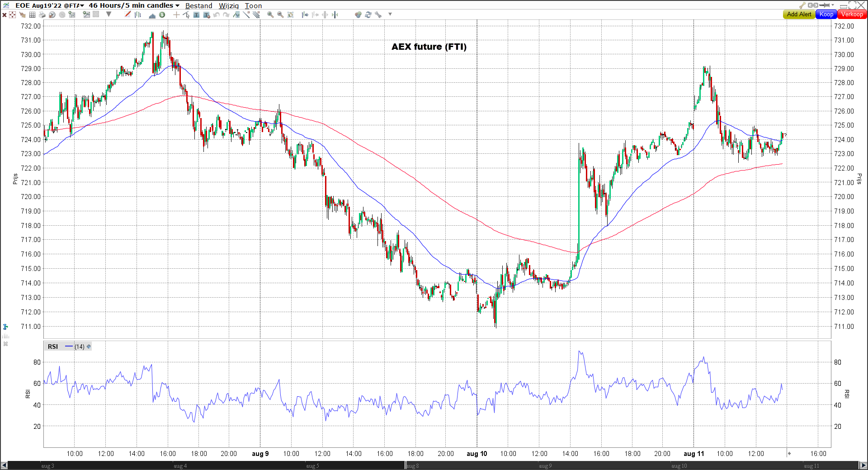Click the refresh arrows toolbar icon

(368, 14)
